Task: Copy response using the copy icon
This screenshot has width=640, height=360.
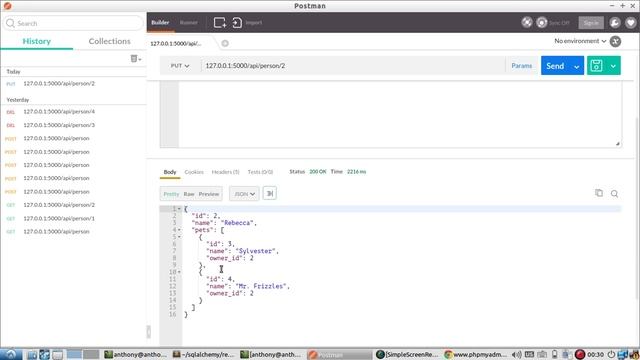Action: 599,193
